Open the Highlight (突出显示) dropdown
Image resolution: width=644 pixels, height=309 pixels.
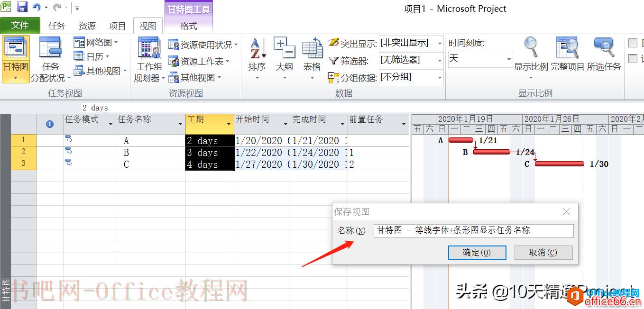[x=440, y=43]
